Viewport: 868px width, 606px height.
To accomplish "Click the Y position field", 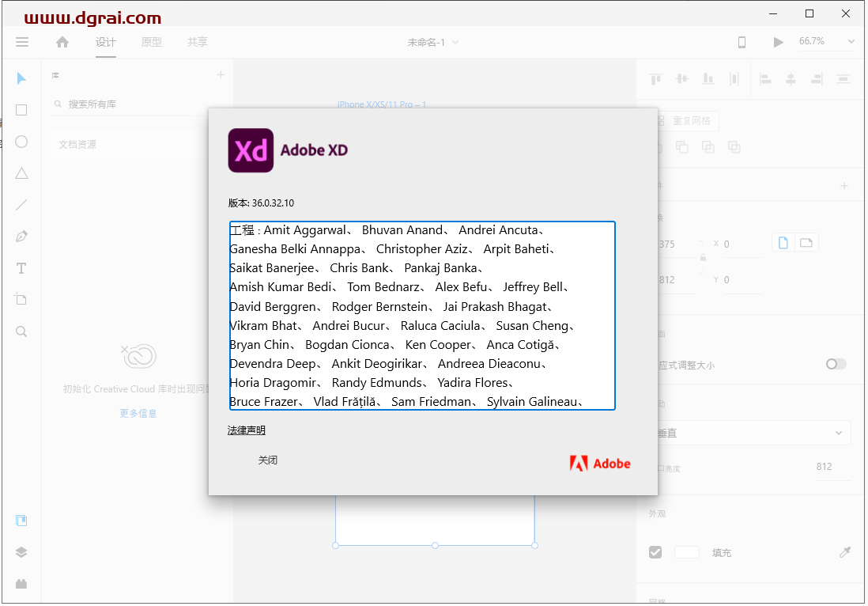I will pyautogui.click(x=742, y=280).
